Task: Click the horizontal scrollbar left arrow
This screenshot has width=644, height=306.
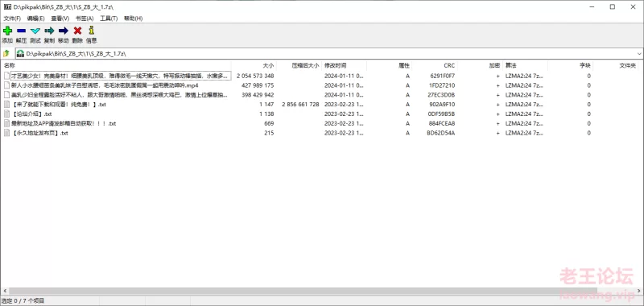Action: tap(4, 291)
